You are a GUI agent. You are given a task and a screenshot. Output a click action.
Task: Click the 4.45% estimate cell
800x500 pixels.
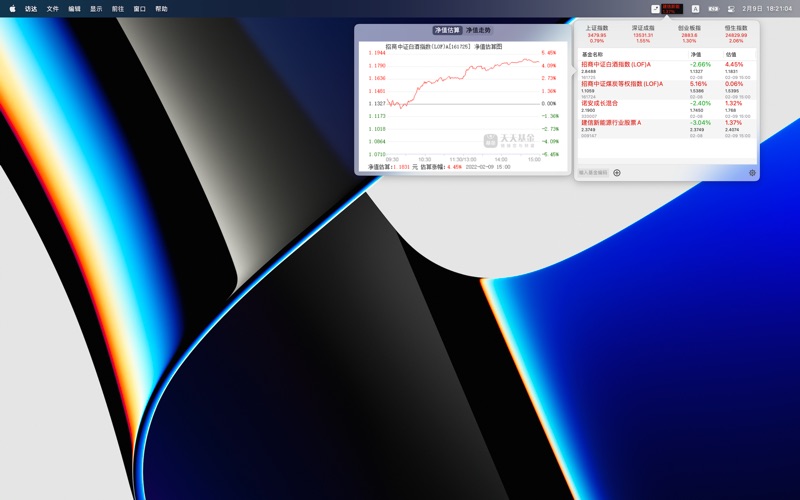point(734,65)
